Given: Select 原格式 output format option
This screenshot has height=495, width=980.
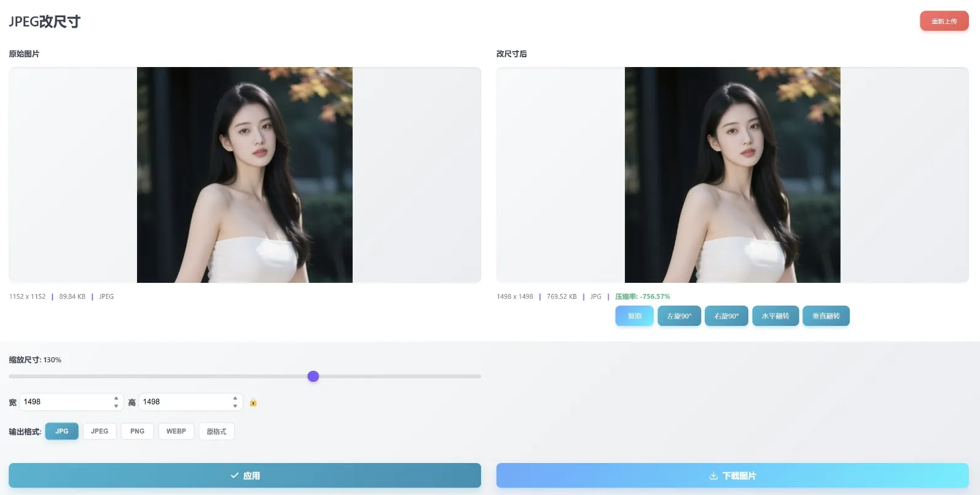Looking at the screenshot, I should [x=216, y=432].
